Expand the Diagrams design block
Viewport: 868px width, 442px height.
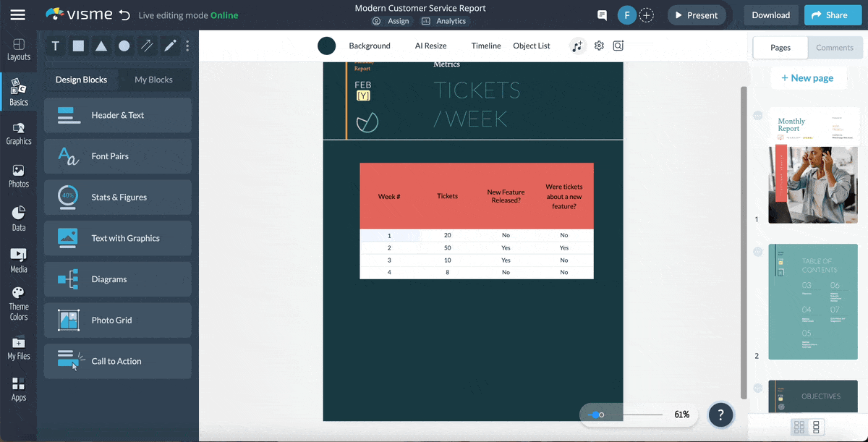(x=118, y=279)
